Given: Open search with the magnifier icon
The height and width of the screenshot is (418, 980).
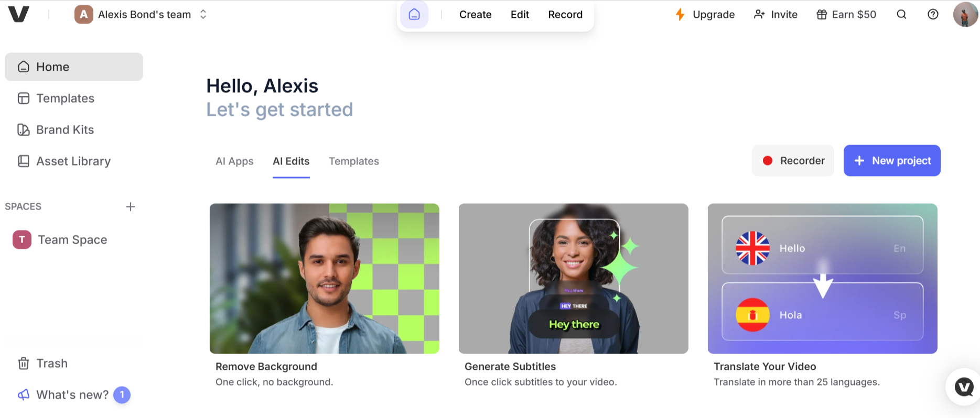Looking at the screenshot, I should pyautogui.click(x=901, y=15).
